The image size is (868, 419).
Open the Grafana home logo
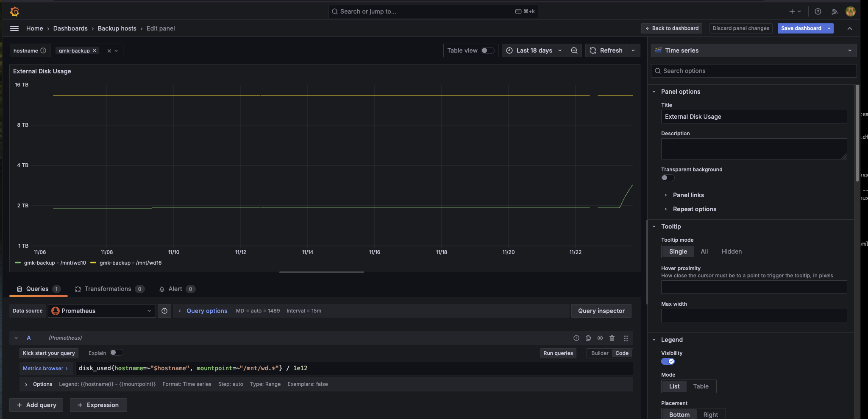(x=15, y=11)
